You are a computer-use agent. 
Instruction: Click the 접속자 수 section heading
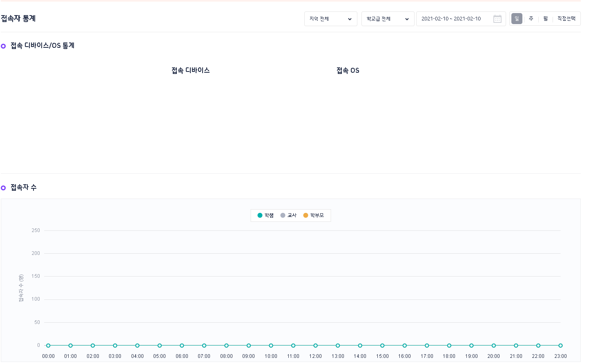pos(24,188)
